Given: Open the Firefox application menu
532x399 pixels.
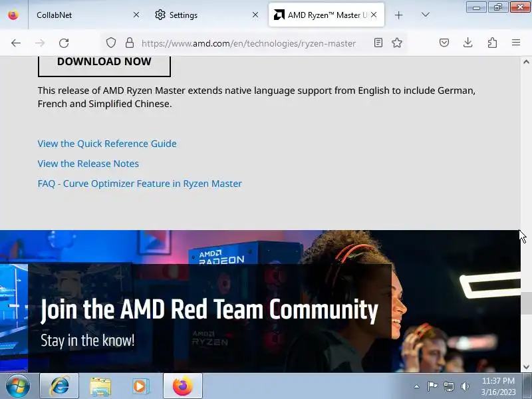Looking at the screenshot, I should [516, 43].
